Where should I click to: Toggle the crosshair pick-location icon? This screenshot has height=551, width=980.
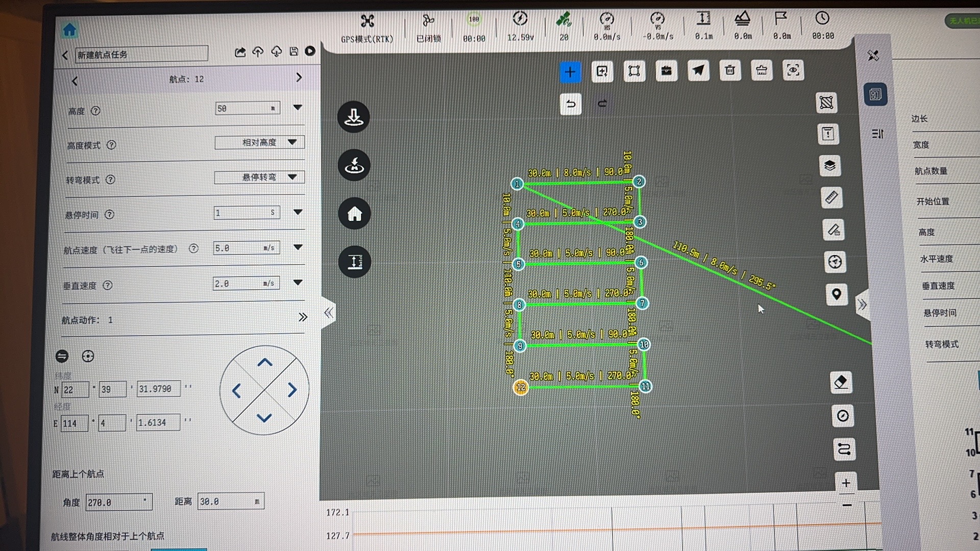[88, 356]
